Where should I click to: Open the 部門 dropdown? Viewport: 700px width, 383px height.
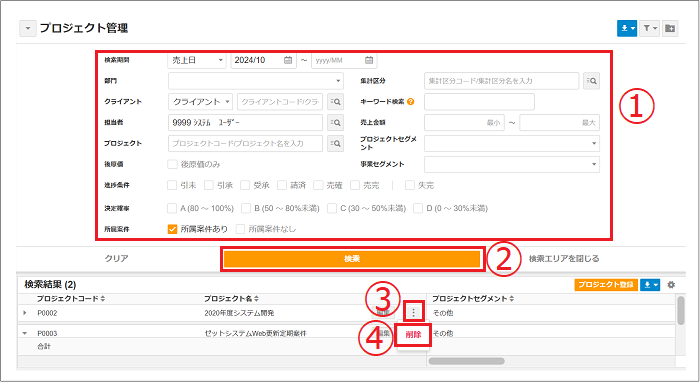click(256, 81)
